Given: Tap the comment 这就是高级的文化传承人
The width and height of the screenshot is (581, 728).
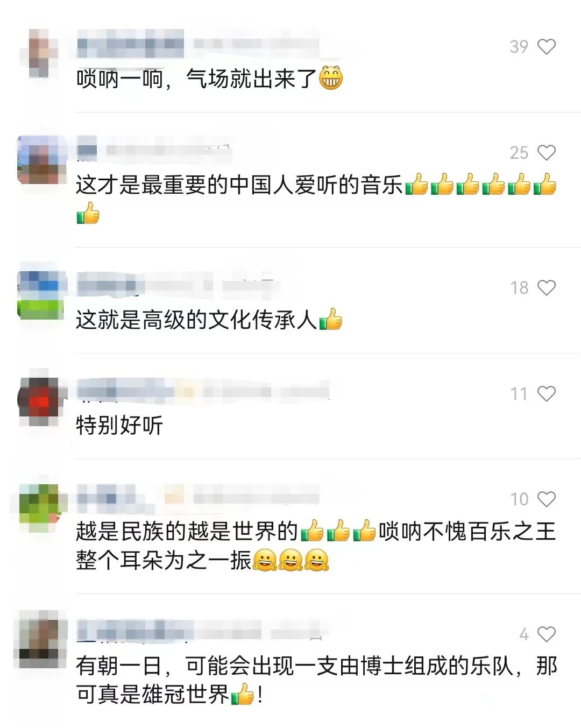Looking at the screenshot, I should coord(209,320).
